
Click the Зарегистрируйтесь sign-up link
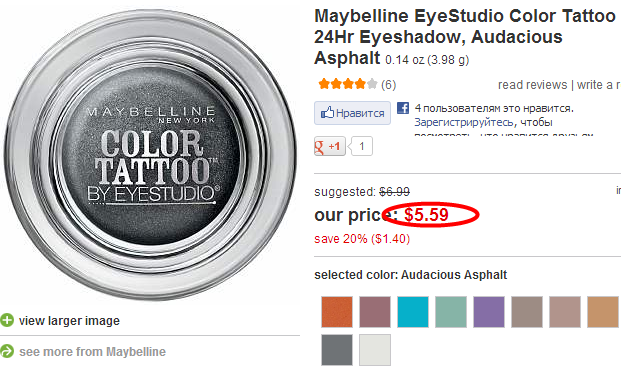pos(464,122)
